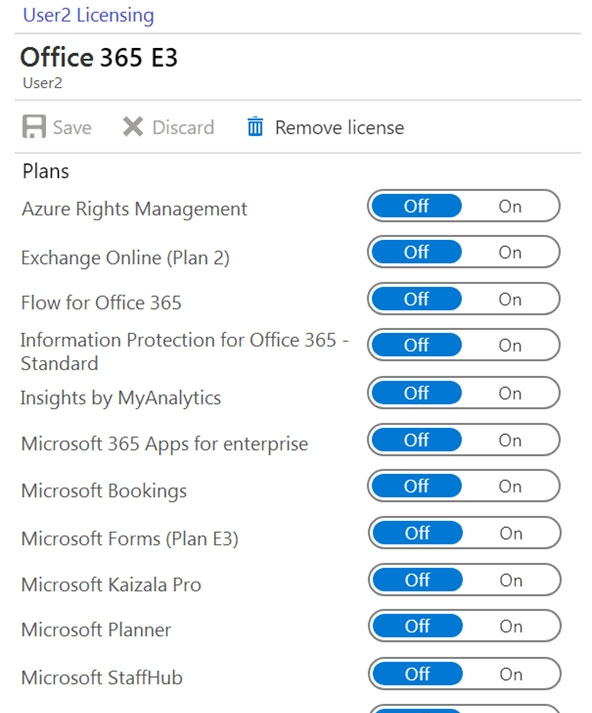
Task: Enable Microsoft Planner plan
Action: [x=511, y=627]
